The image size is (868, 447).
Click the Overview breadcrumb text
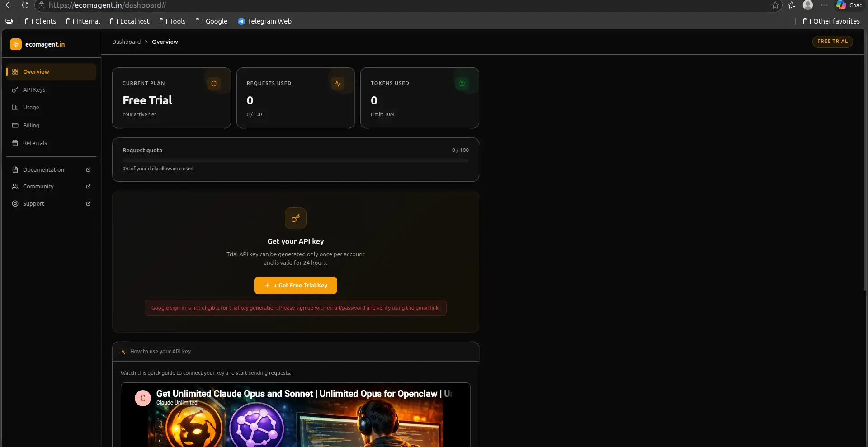click(x=165, y=42)
